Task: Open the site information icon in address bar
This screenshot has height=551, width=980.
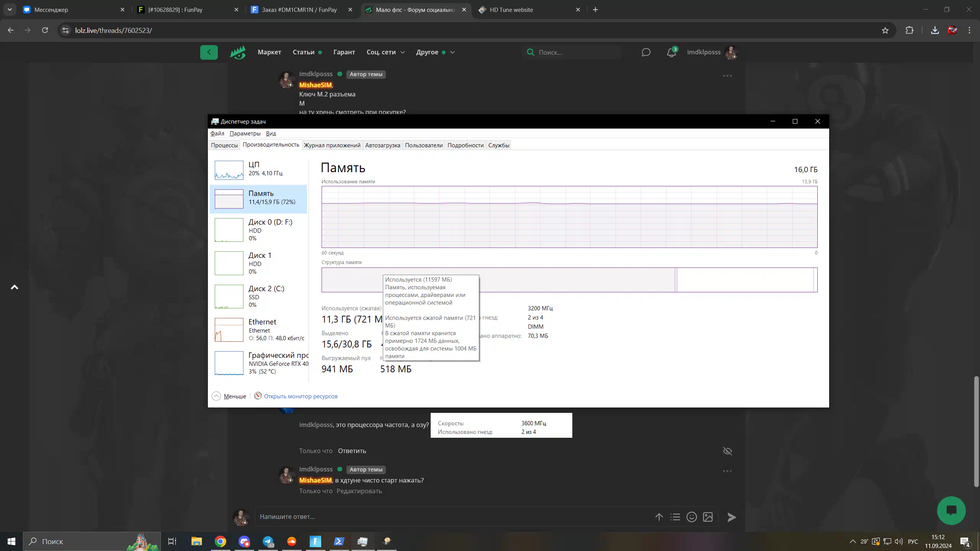Action: [65, 30]
